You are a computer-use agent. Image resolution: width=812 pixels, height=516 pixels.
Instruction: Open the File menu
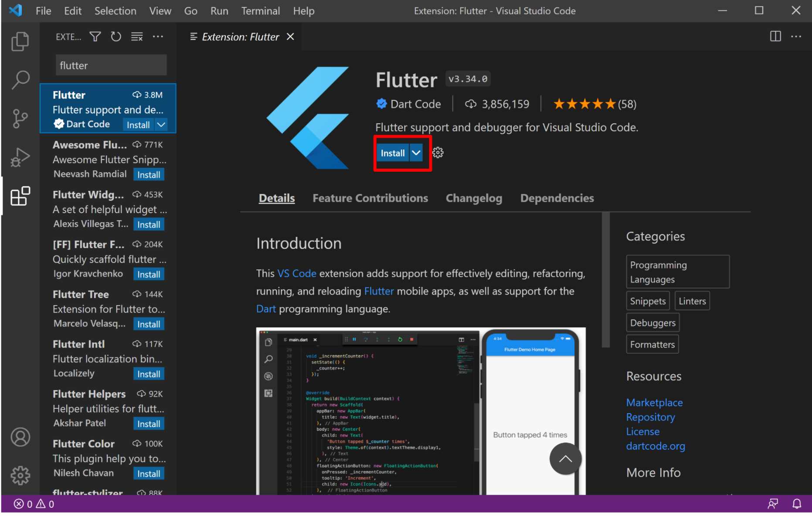click(x=43, y=10)
